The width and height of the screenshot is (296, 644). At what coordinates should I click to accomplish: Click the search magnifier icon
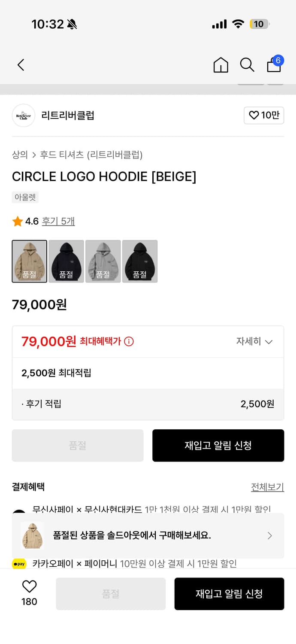247,65
